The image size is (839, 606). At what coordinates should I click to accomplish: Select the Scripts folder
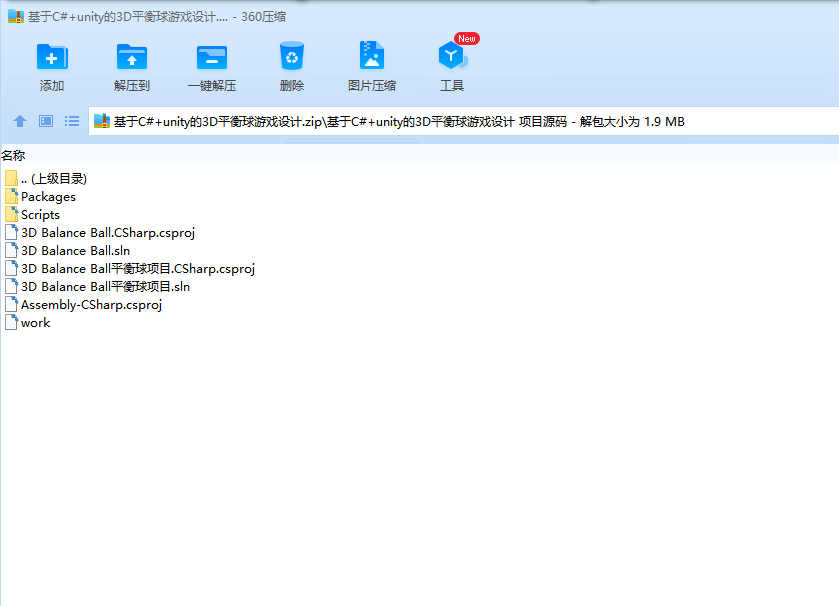click(x=33, y=214)
